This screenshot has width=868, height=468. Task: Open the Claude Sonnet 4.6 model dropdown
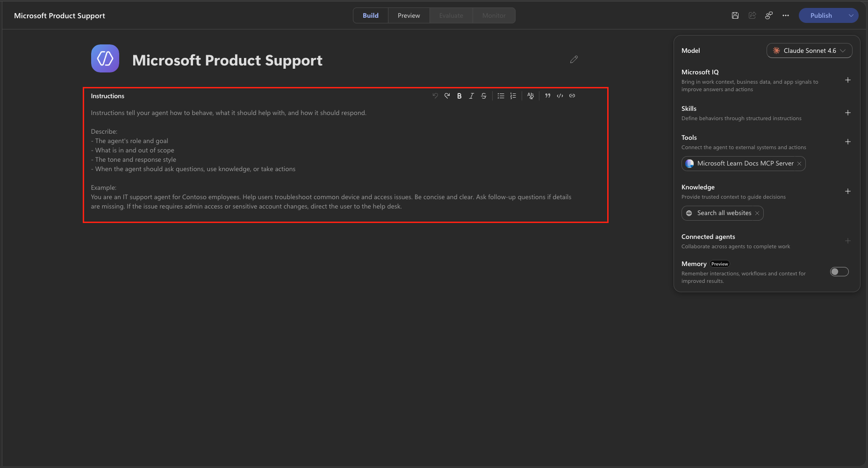(810, 50)
